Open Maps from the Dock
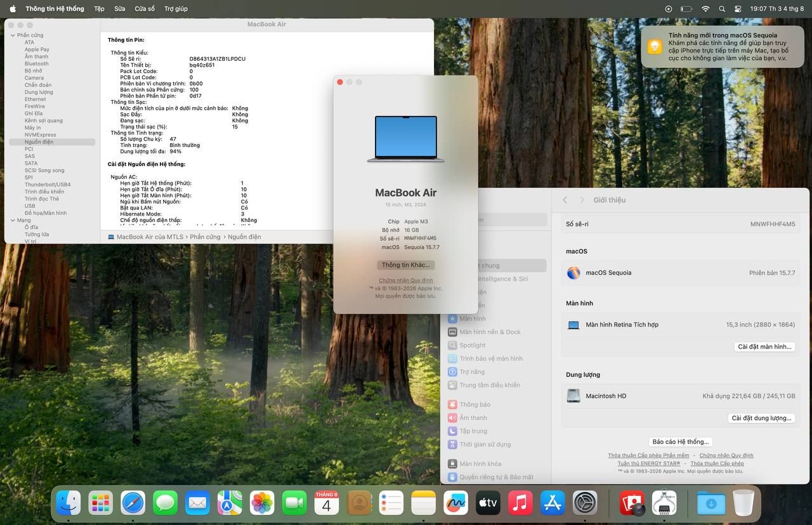812x525 pixels. (230, 503)
